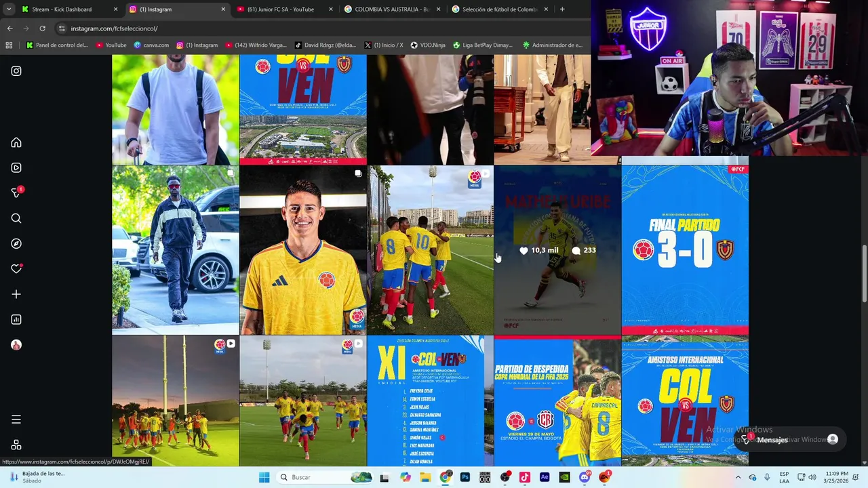This screenshot has height=488, width=868.
Task: Open the Partido de Despedida Copa Mundial post
Action: pyautogui.click(x=557, y=401)
